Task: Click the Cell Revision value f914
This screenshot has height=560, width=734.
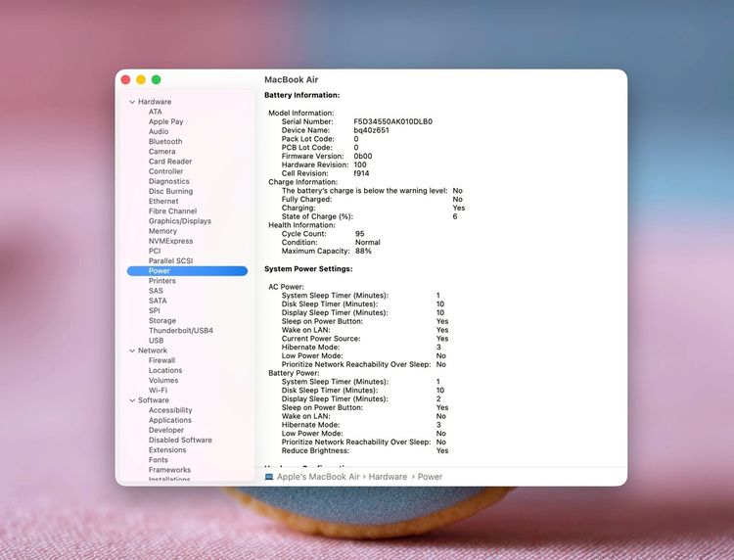Action: click(361, 173)
